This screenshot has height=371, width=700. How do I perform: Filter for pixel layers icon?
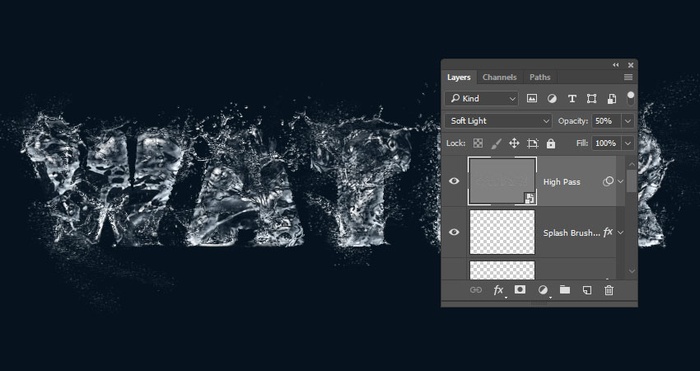[532, 99]
